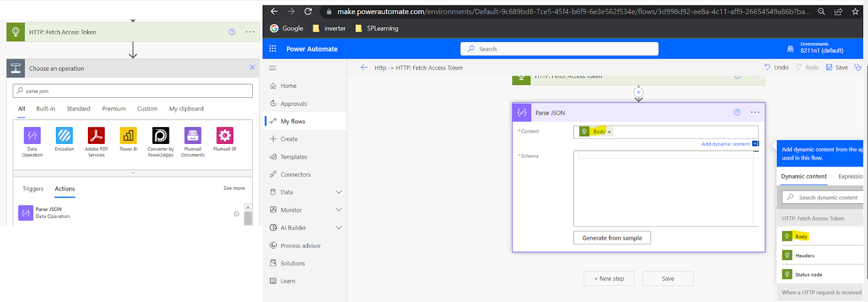Screen dimensions: 868x302
Task: Insert a step with the plus connector
Action: pyautogui.click(x=639, y=92)
